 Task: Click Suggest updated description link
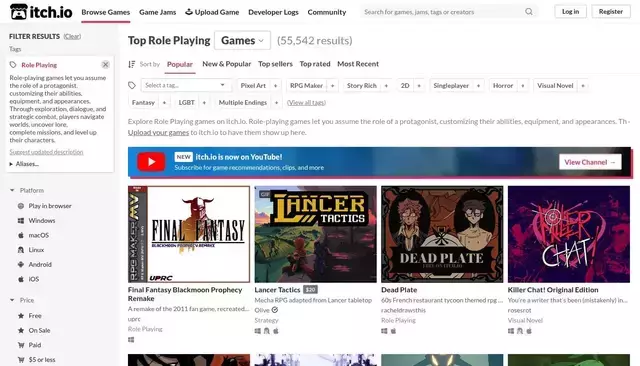click(46, 152)
